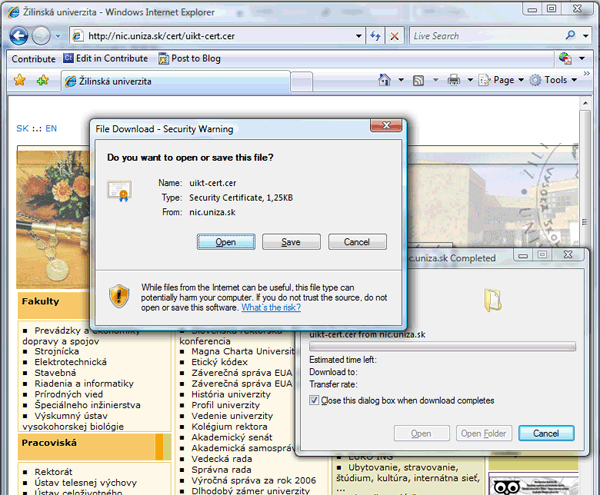Click Open Folder in download progress window
The width and height of the screenshot is (600, 495).
[x=484, y=433]
